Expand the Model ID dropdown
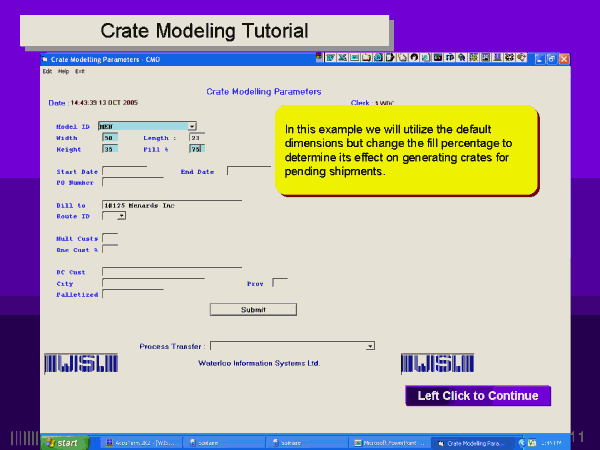The height and width of the screenshot is (450, 600). coord(192,126)
